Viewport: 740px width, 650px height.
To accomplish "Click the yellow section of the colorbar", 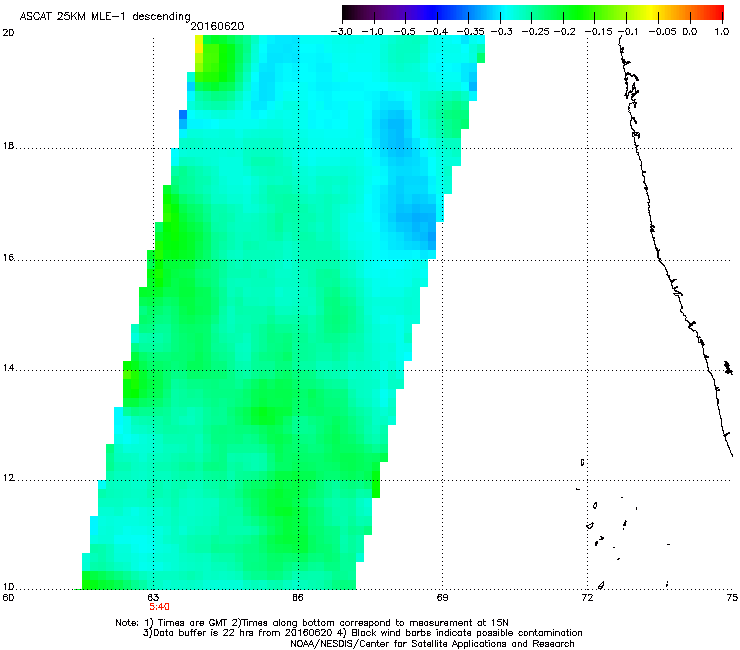I will [x=654, y=13].
